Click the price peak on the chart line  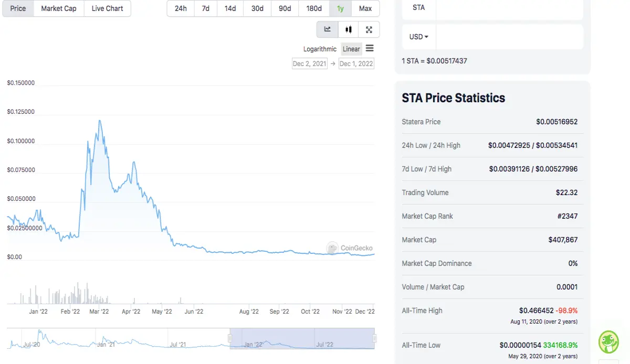point(99,121)
